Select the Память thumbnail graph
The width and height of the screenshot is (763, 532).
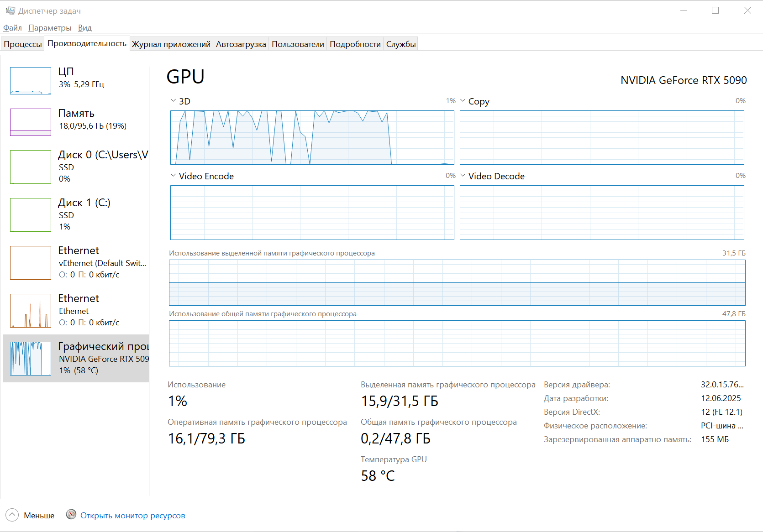click(x=31, y=122)
